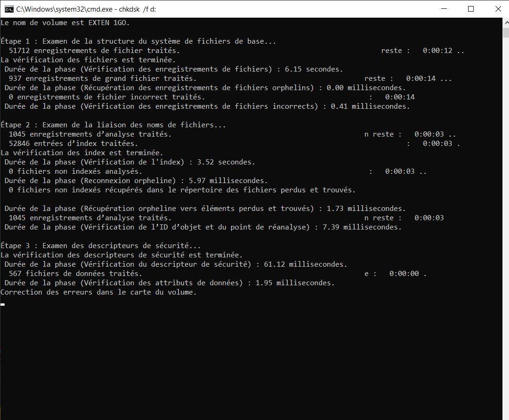
Task: Click the '52846 entrées d'index traitées' line
Action: click(73, 144)
